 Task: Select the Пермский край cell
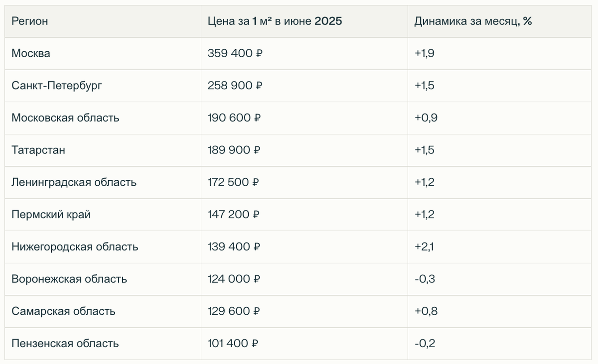pyautogui.click(x=51, y=215)
